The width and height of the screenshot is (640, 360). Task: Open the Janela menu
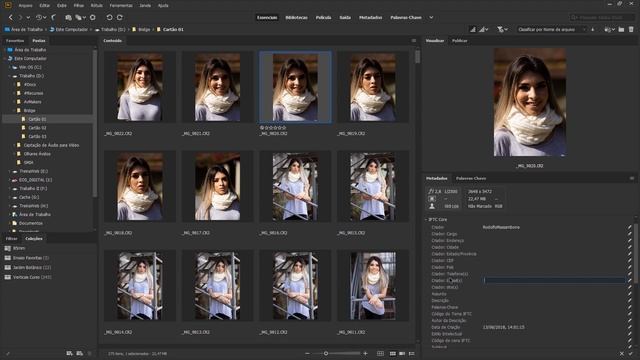click(x=145, y=6)
